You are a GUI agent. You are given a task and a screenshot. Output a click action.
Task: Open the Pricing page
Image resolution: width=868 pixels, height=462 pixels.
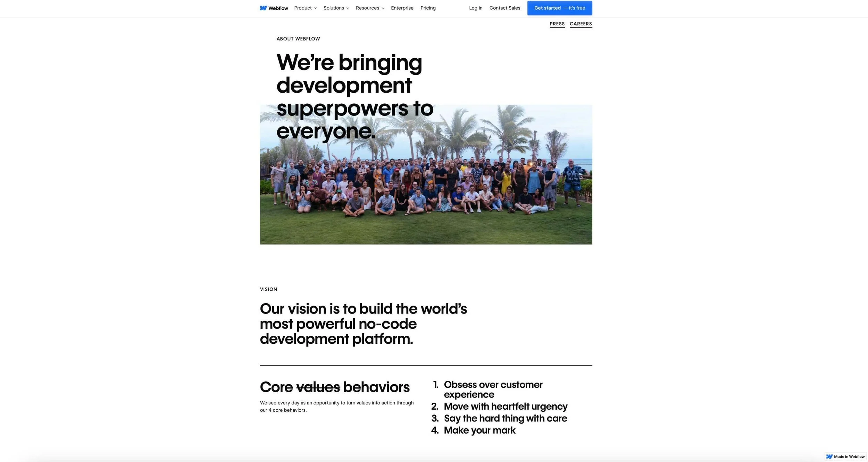point(428,8)
